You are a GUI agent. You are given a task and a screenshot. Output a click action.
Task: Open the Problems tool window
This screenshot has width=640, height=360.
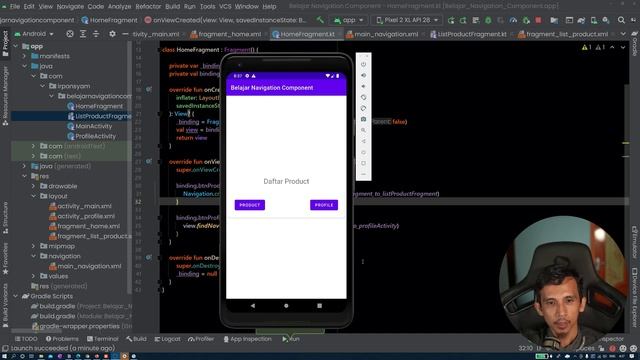click(x=62, y=339)
